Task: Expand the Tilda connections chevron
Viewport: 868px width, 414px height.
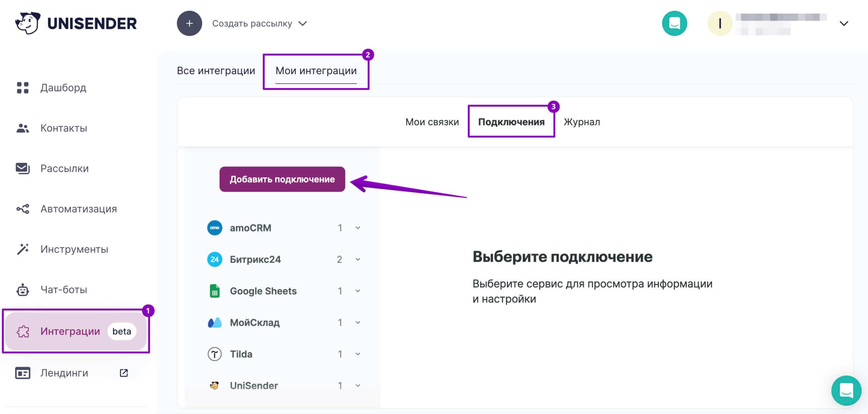Action: tap(358, 354)
